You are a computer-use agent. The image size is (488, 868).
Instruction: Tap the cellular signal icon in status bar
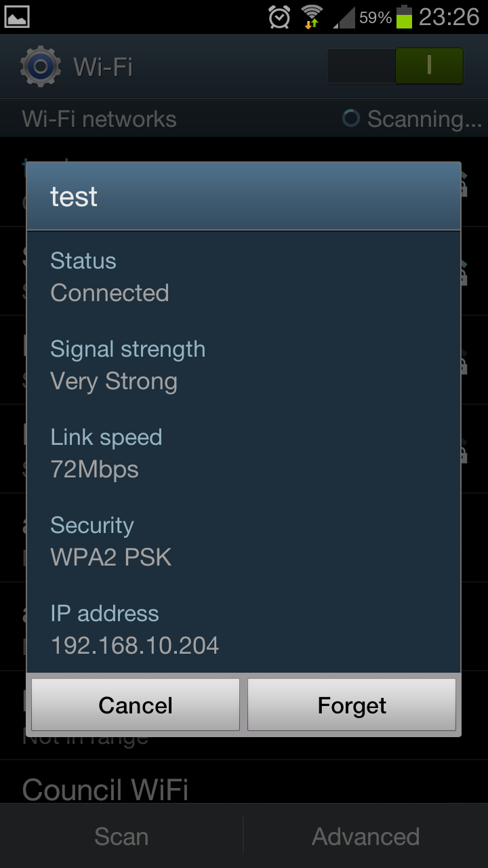pyautogui.click(x=346, y=16)
